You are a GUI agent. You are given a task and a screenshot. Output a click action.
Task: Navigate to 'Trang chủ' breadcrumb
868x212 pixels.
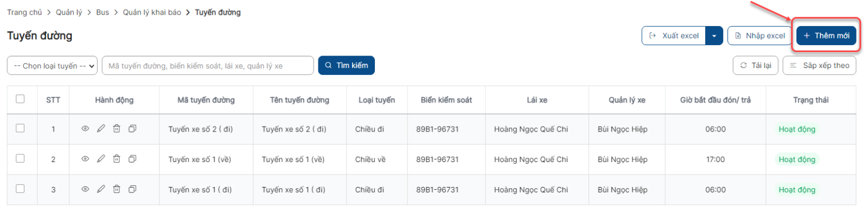coord(24,12)
